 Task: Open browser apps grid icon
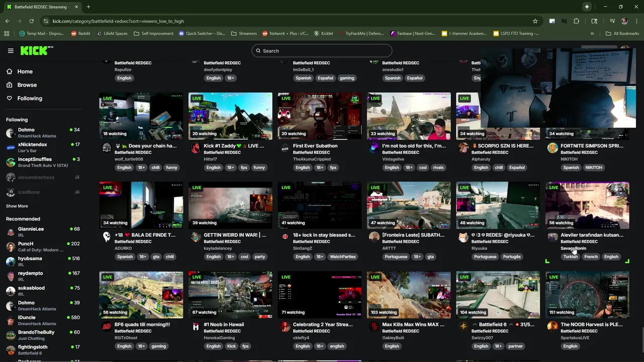(7, 33)
